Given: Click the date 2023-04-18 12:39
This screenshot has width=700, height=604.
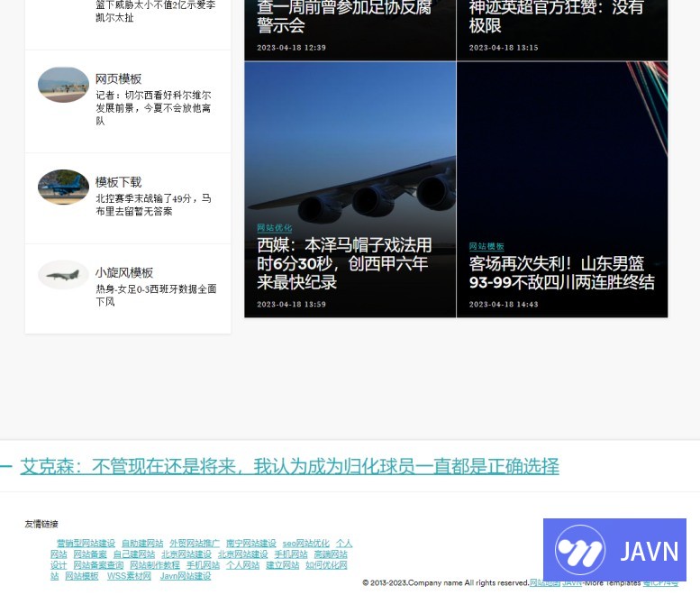Looking at the screenshot, I should coord(291,48).
